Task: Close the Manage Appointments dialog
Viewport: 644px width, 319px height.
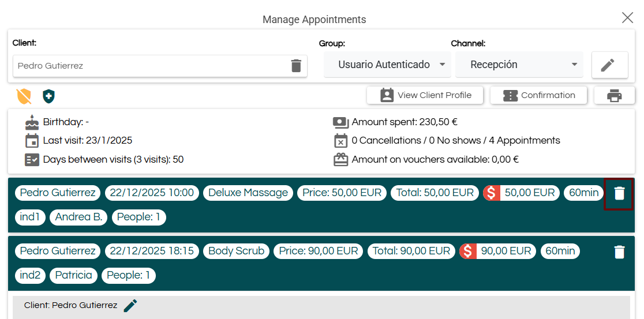Action: coord(627,18)
